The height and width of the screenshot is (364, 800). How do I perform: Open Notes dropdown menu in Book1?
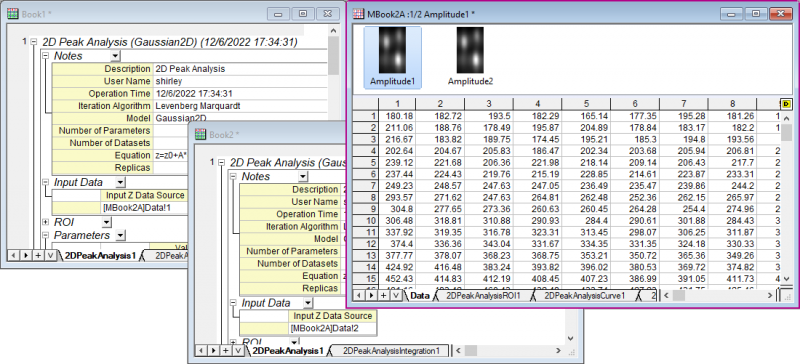(115, 56)
